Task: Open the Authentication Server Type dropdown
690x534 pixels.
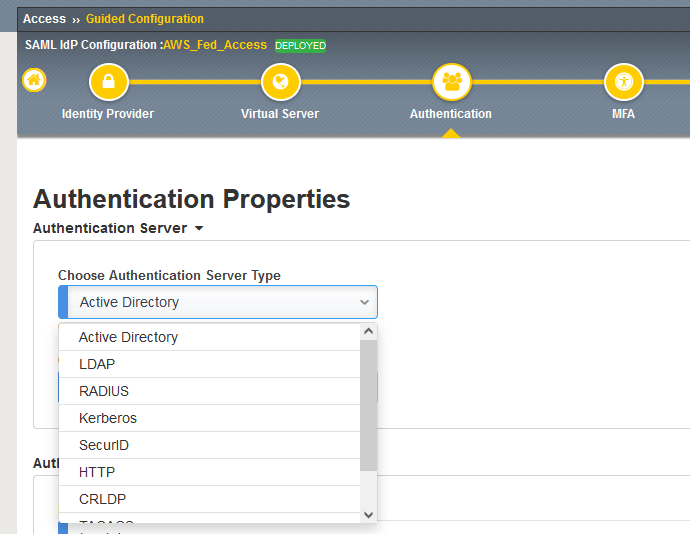Action: coord(218,302)
